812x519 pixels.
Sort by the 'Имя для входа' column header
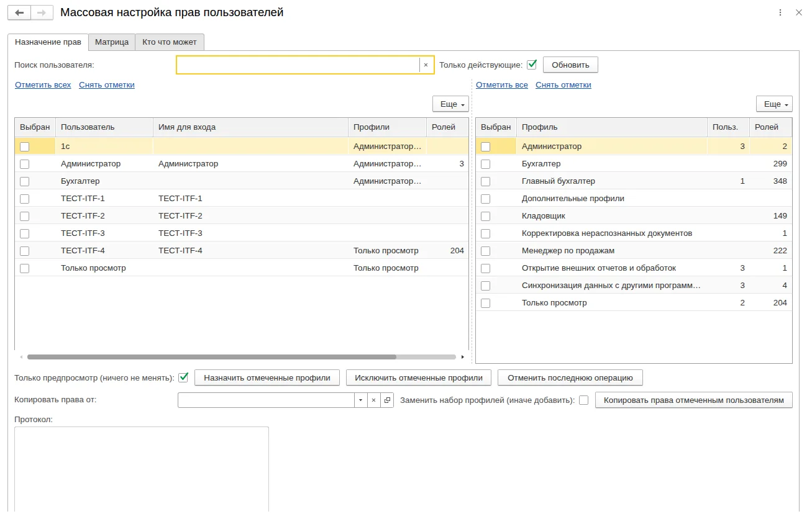tap(250, 127)
